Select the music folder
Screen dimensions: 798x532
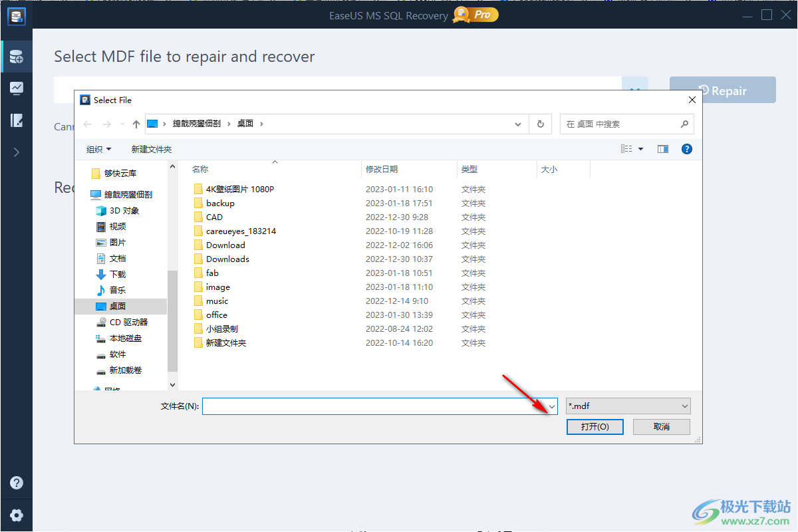point(210,301)
